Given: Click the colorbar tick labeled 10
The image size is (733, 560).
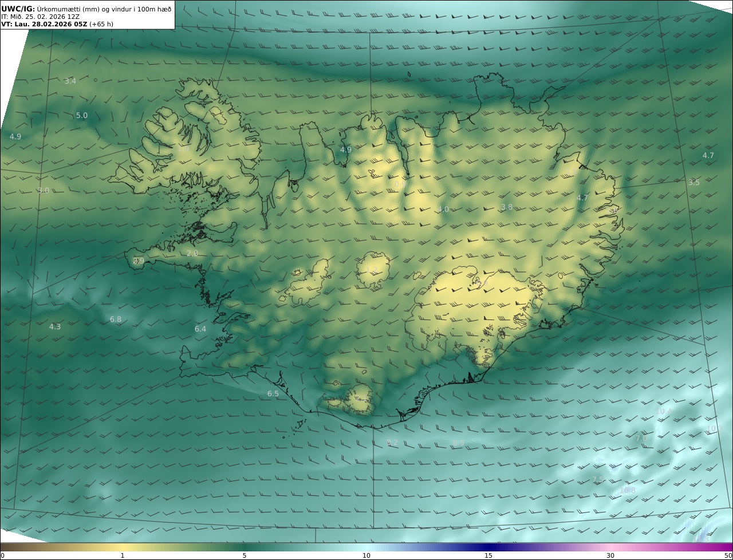Looking at the screenshot, I should tap(366, 555).
